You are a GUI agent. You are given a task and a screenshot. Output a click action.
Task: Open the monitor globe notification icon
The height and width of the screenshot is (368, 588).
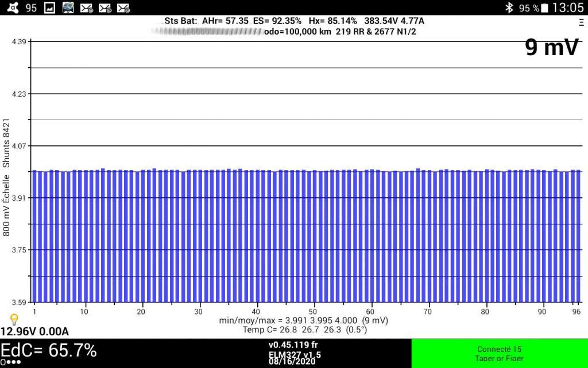pos(68,7)
